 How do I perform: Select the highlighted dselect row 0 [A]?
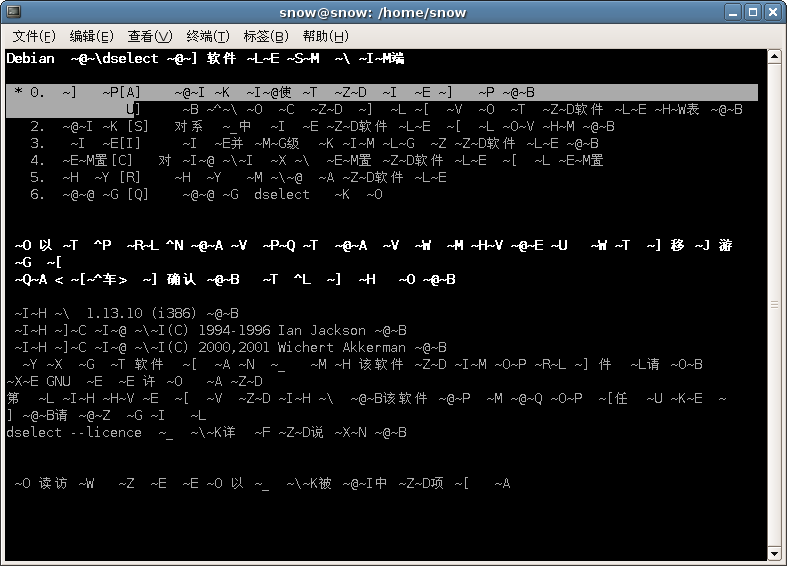pyautogui.click(x=381, y=92)
